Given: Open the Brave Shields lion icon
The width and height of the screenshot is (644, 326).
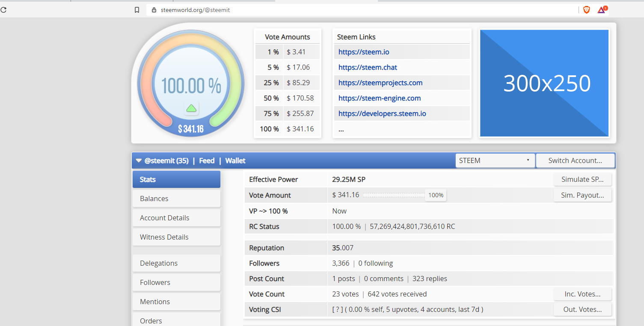Looking at the screenshot, I should [x=587, y=10].
